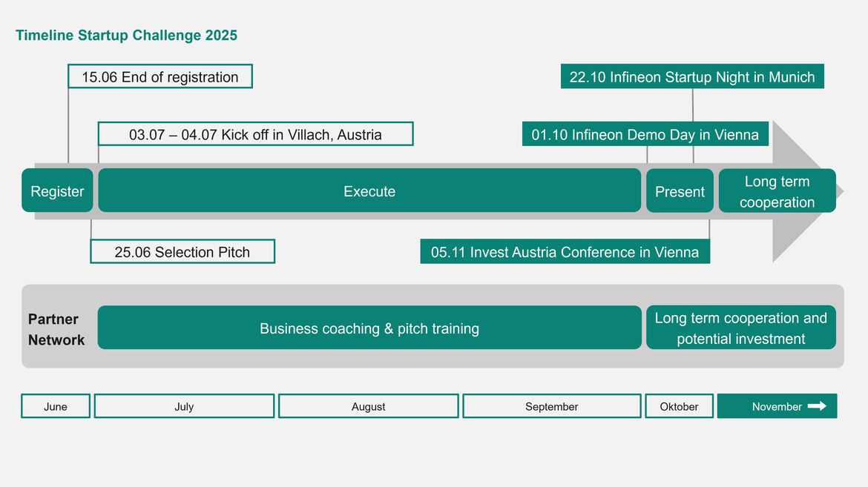This screenshot has width=868, height=487.
Task: Select 'Business coaching & pitch training' bar
Action: (369, 328)
